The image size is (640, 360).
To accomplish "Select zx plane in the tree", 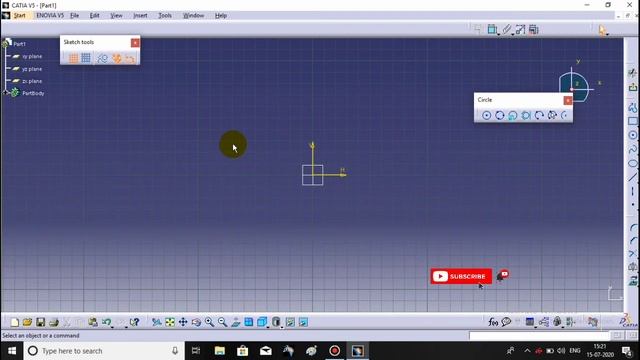I will tap(32, 81).
